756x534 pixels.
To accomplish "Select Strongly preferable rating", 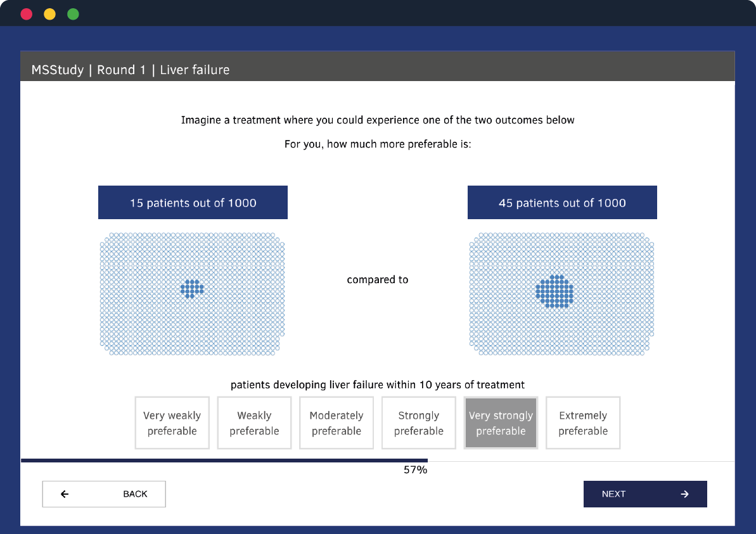I will click(418, 423).
